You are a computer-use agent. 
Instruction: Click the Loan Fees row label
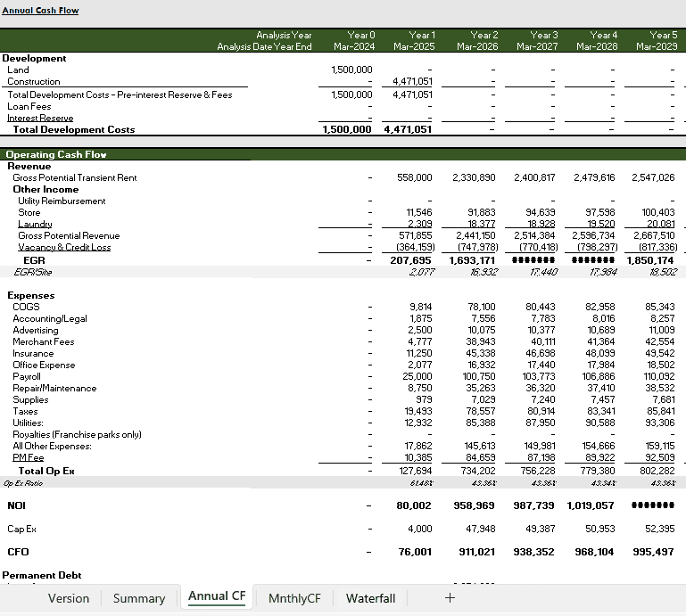coord(29,106)
